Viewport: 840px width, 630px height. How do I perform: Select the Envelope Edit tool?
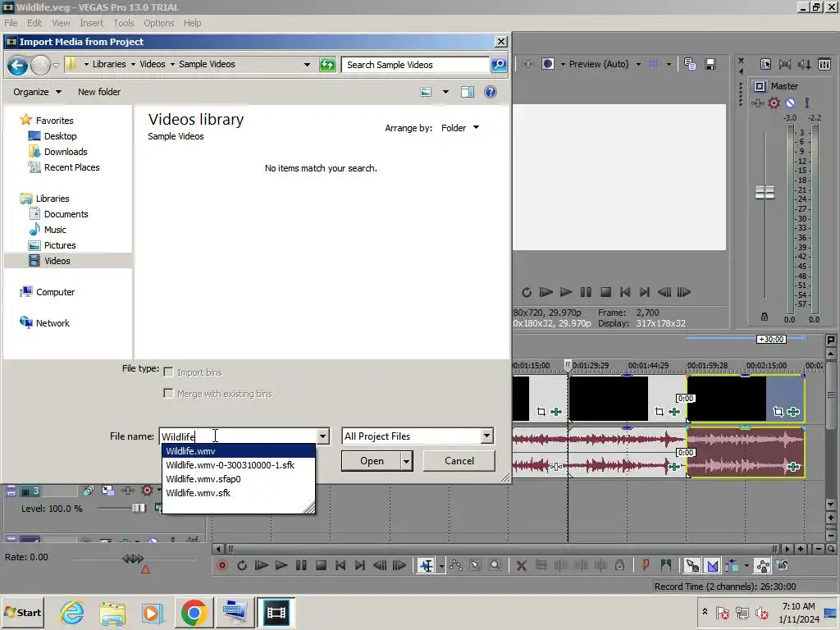coord(456,565)
